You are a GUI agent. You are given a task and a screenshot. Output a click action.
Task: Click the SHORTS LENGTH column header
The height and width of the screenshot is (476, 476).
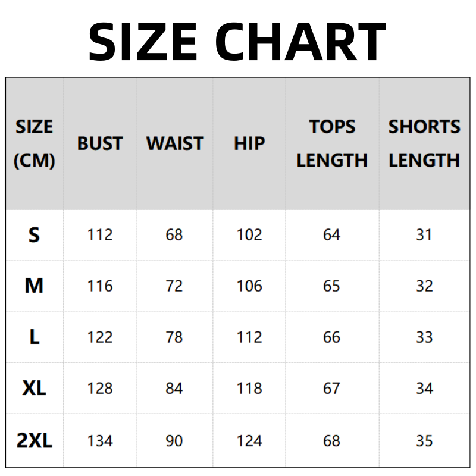click(424, 143)
